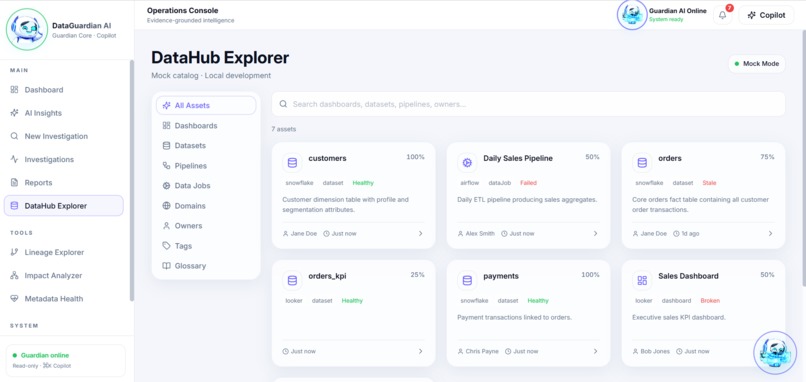Select the All Assets filter
Viewport: 806px width, 382px height.
[206, 105]
